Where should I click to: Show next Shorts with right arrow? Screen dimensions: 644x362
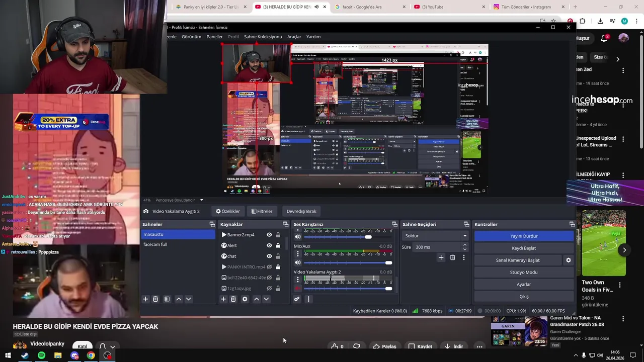(x=624, y=250)
